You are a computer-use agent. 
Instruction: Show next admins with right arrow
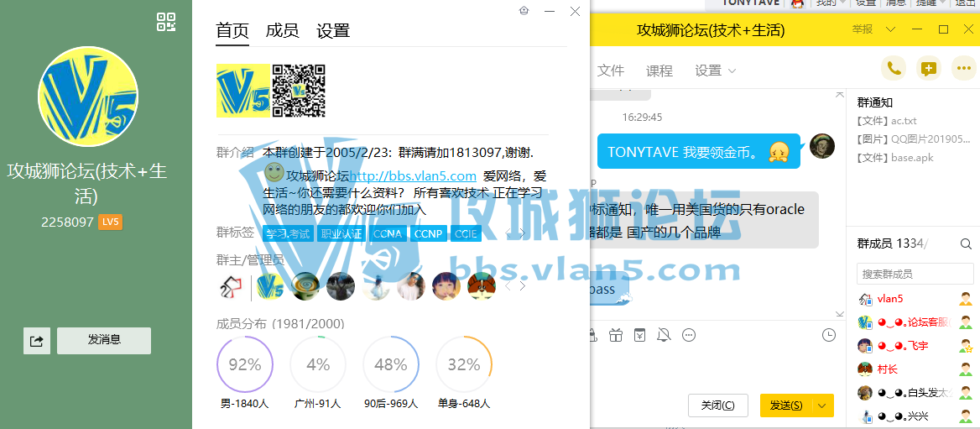pos(523,286)
